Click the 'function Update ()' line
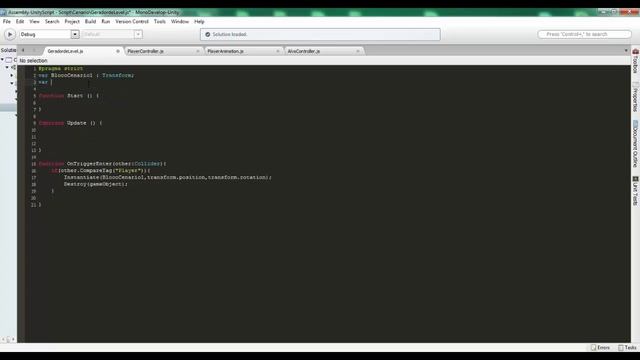Image resolution: width=640 pixels, height=360 pixels. [70, 123]
